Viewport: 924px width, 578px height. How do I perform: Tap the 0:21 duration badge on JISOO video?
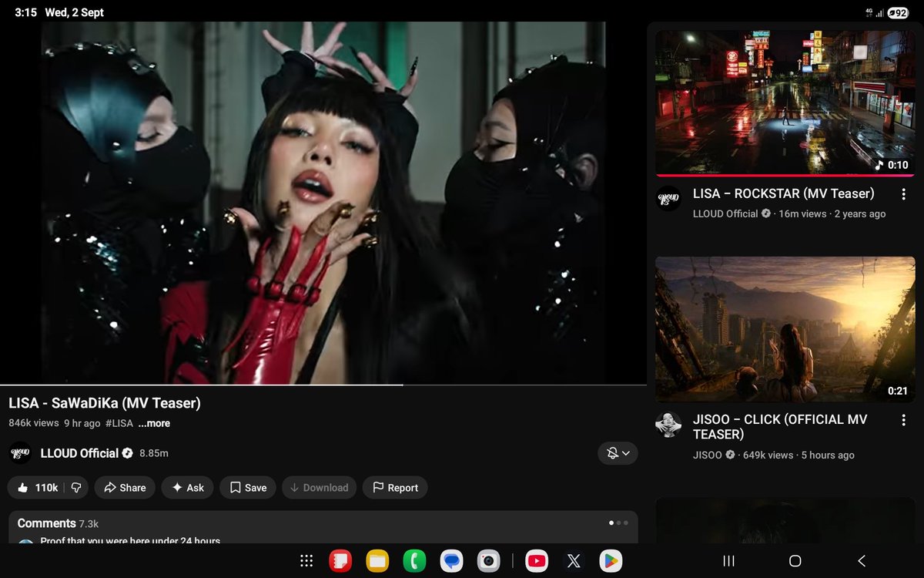point(898,391)
